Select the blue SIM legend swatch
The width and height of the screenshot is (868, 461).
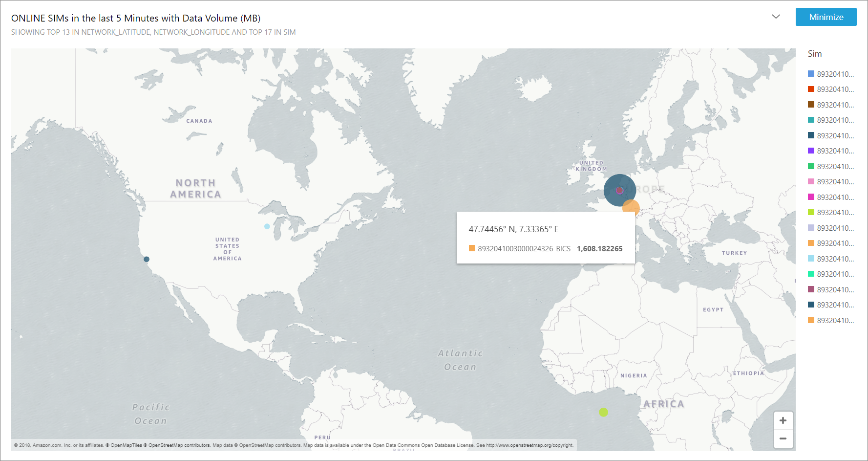point(811,74)
